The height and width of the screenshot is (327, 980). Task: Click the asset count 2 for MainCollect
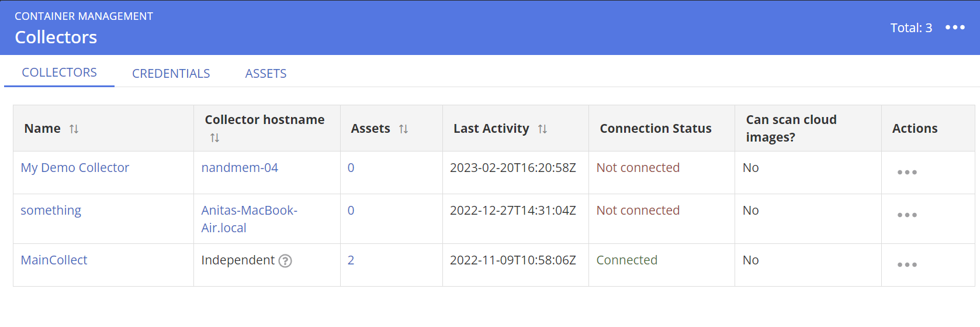pyautogui.click(x=351, y=260)
